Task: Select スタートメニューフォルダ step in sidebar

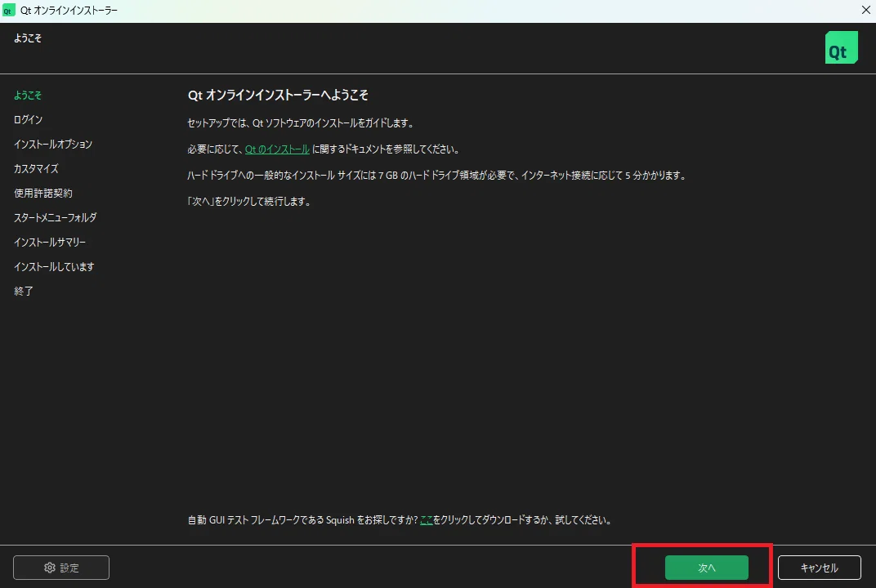Action: 56,218
